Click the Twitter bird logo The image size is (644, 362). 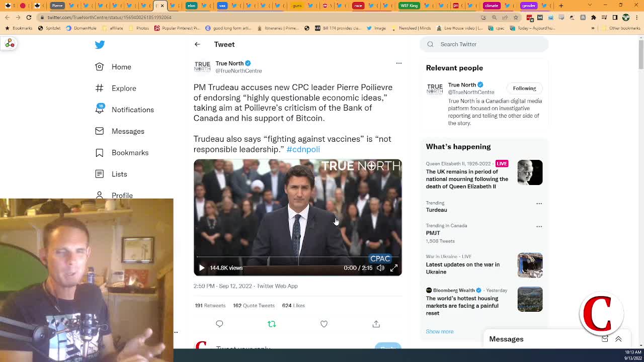point(100,45)
